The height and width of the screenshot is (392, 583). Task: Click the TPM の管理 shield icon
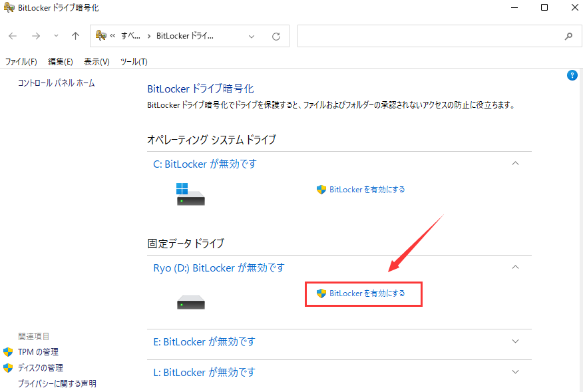pos(7,352)
